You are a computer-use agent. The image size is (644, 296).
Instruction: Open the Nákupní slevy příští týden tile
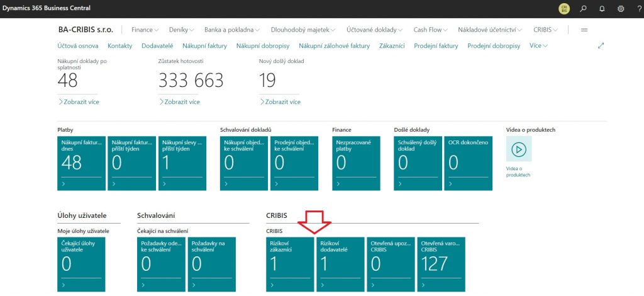[182, 163]
